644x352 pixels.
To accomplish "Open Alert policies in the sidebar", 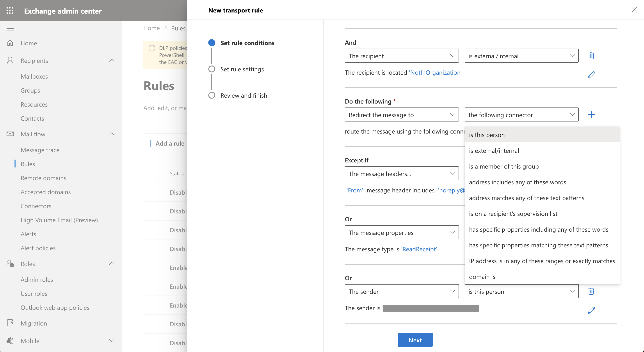I will [x=38, y=248].
